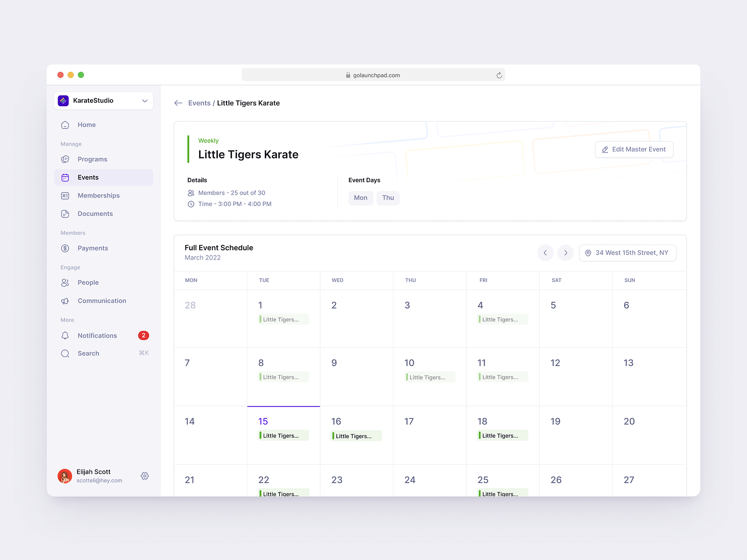Open the Programs menu item
Screen dimensions: 747x560
[x=103, y=159]
